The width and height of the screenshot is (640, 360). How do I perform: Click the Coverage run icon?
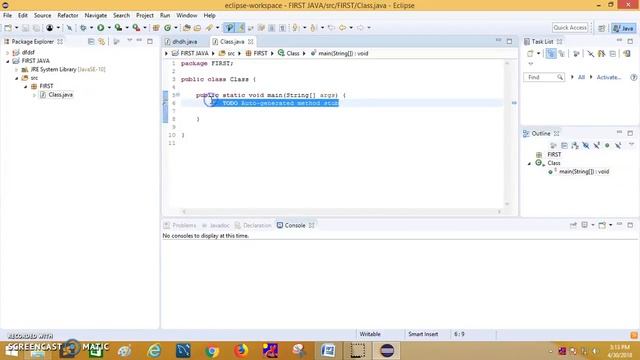click(118, 28)
